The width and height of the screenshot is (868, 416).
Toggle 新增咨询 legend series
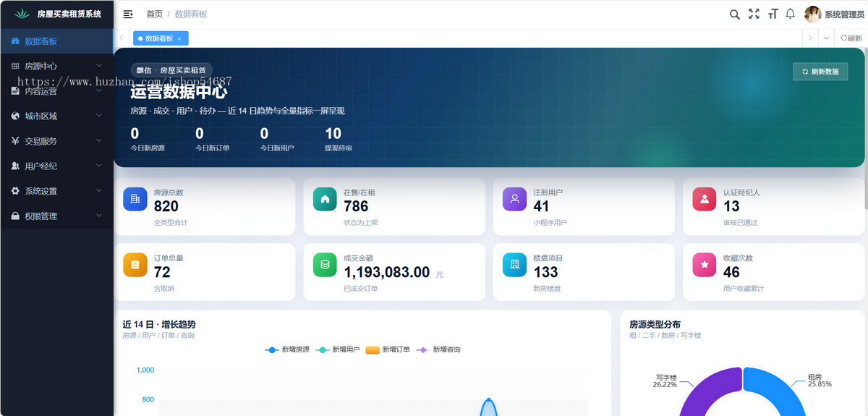click(x=439, y=349)
